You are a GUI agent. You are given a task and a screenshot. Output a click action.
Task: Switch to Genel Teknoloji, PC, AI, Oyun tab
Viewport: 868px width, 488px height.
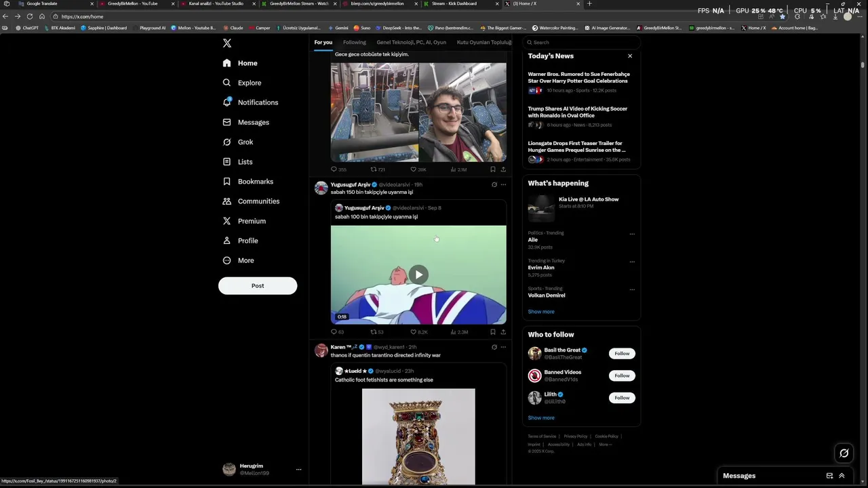411,42
